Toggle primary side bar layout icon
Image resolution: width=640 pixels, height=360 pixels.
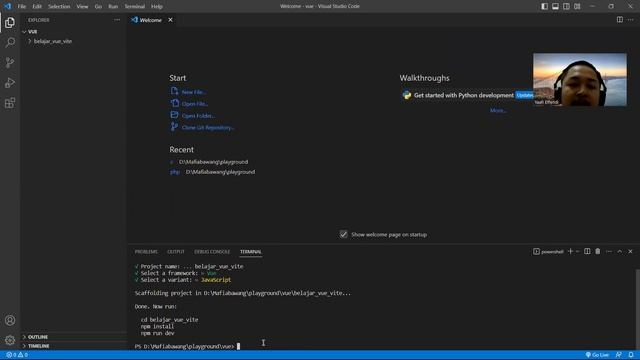pos(544,6)
